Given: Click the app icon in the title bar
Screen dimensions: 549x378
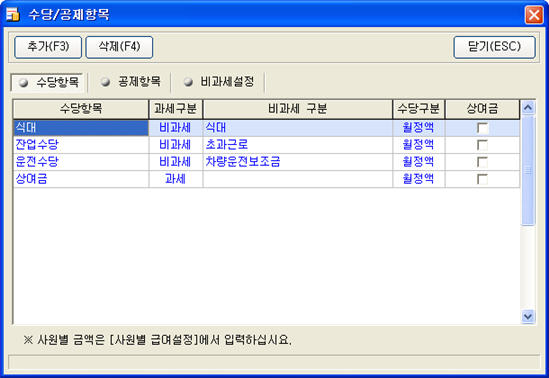Looking at the screenshot, I should [13, 14].
